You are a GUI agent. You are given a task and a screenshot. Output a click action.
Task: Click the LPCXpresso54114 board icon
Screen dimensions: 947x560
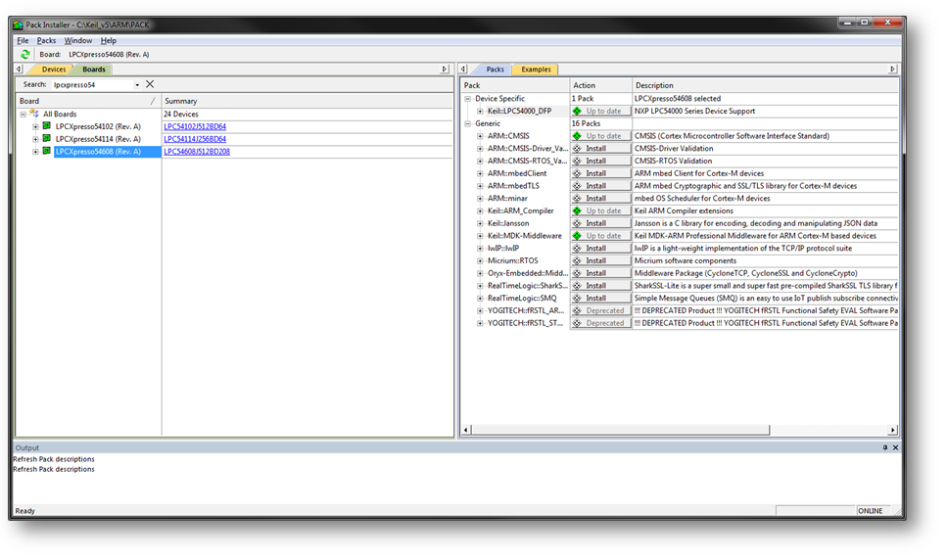(46, 139)
